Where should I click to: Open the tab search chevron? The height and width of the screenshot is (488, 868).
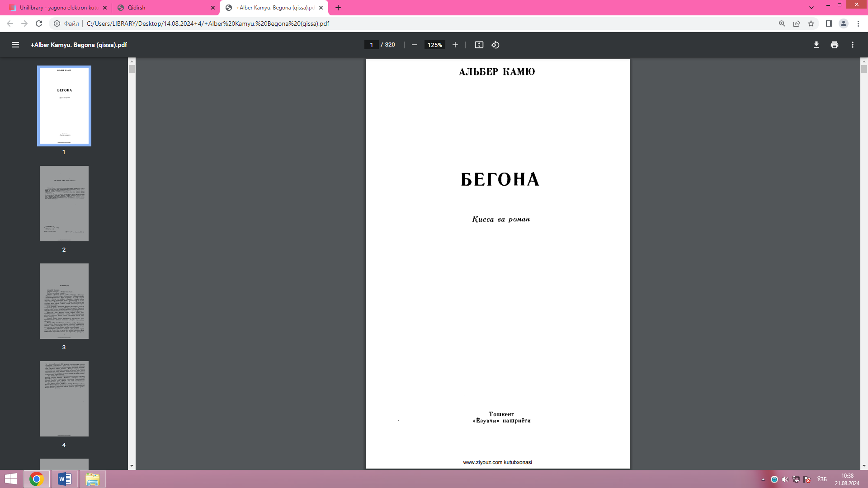click(x=811, y=8)
